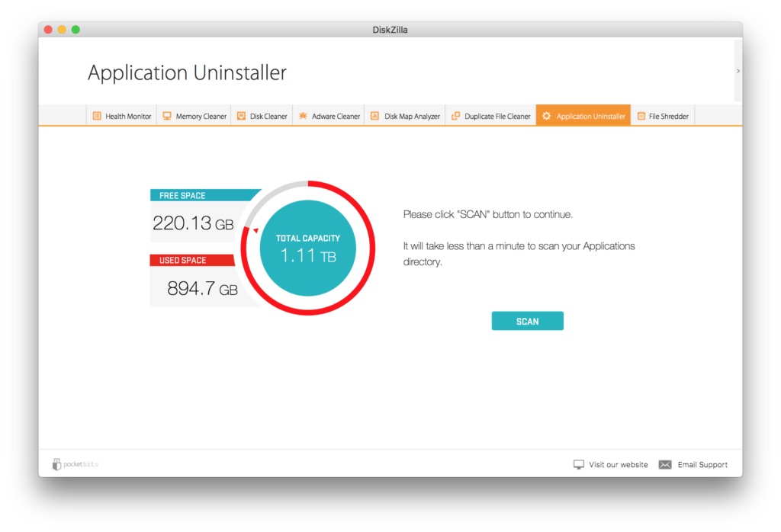Screen dimensions: 781x532
Task: Click the Health Monitor tab icon
Action: pos(97,116)
